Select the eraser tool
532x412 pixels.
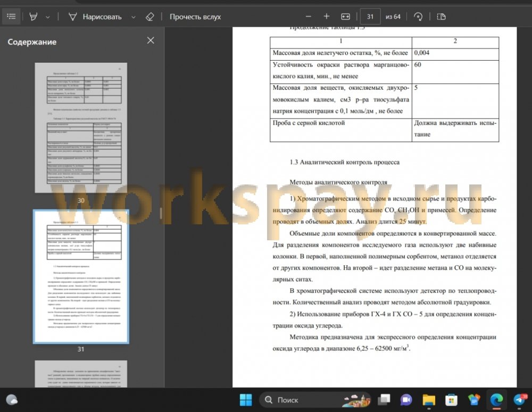click(149, 16)
